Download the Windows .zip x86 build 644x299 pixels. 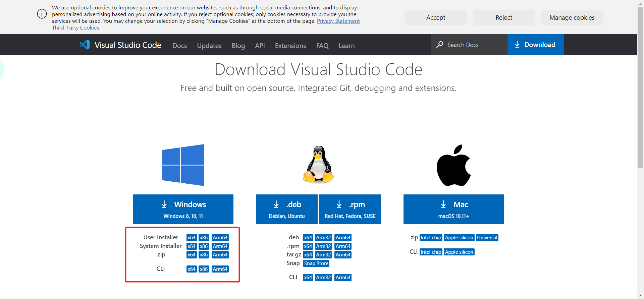[x=204, y=255]
